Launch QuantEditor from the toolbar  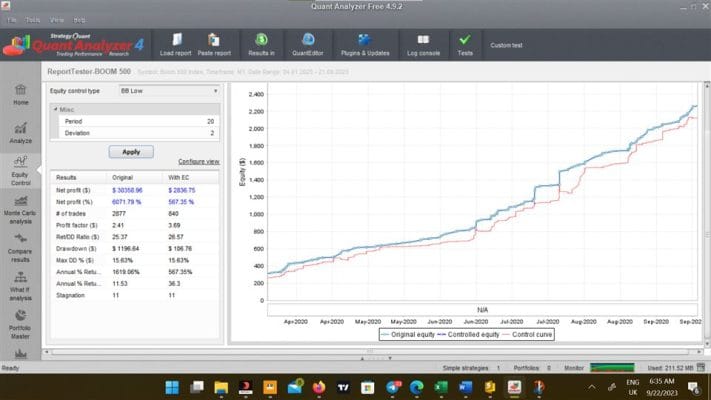pyautogui.click(x=308, y=44)
